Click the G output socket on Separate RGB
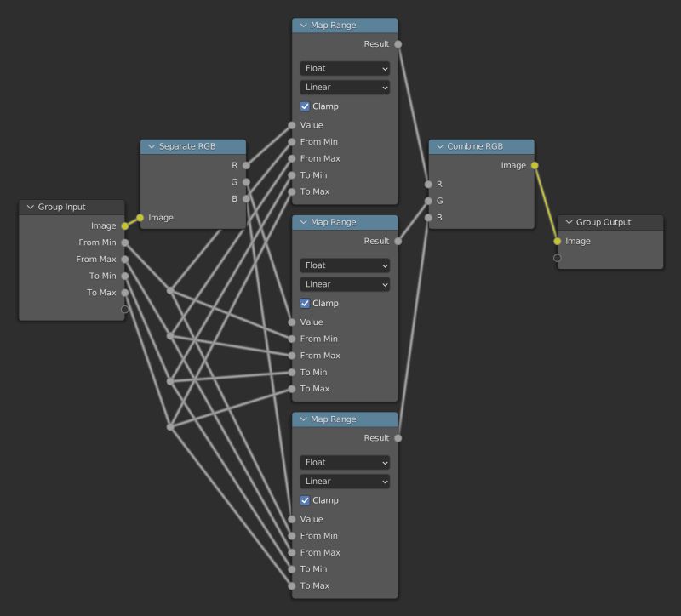This screenshot has height=616, width=681. point(246,181)
